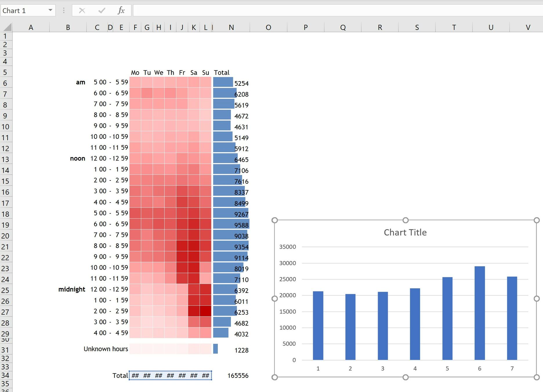The image size is (543, 392).
Task: Click the am label cell
Action: [x=81, y=82]
